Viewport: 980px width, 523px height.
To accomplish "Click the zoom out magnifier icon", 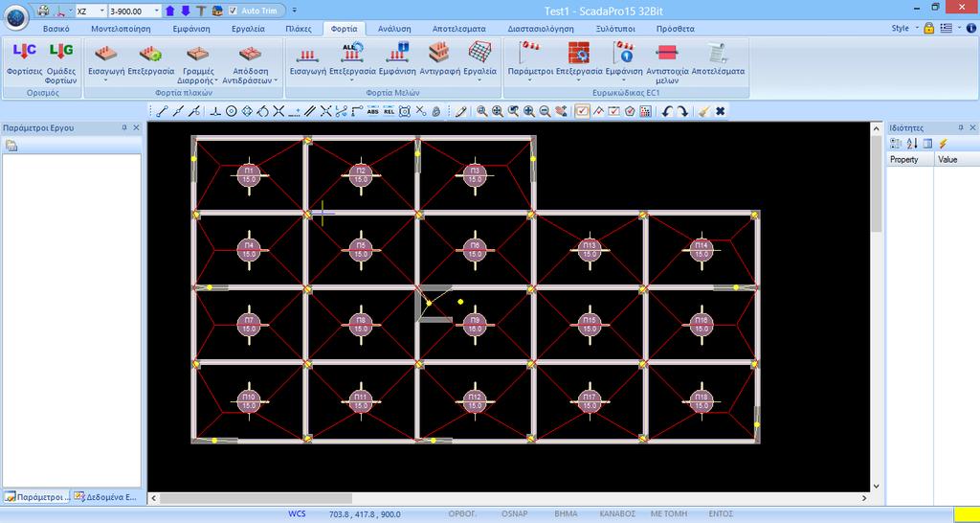I will pos(545,111).
